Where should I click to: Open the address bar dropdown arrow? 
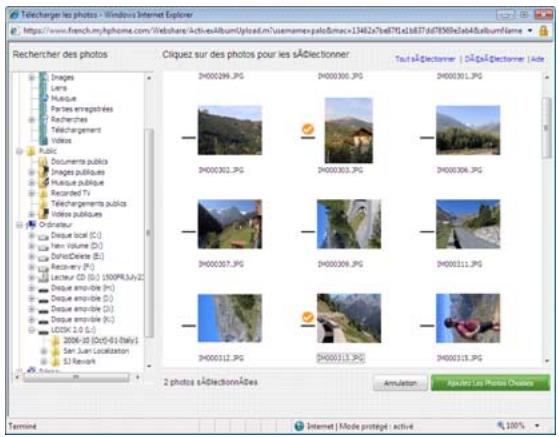click(x=530, y=31)
